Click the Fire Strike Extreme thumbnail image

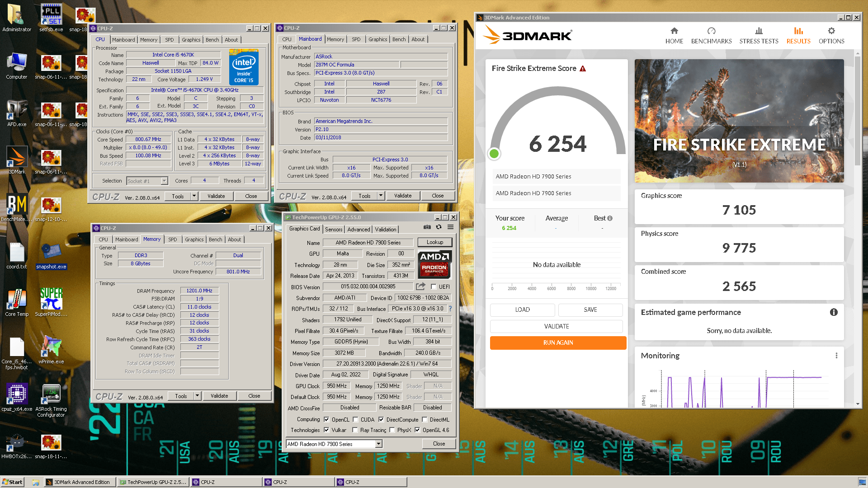tap(739, 121)
